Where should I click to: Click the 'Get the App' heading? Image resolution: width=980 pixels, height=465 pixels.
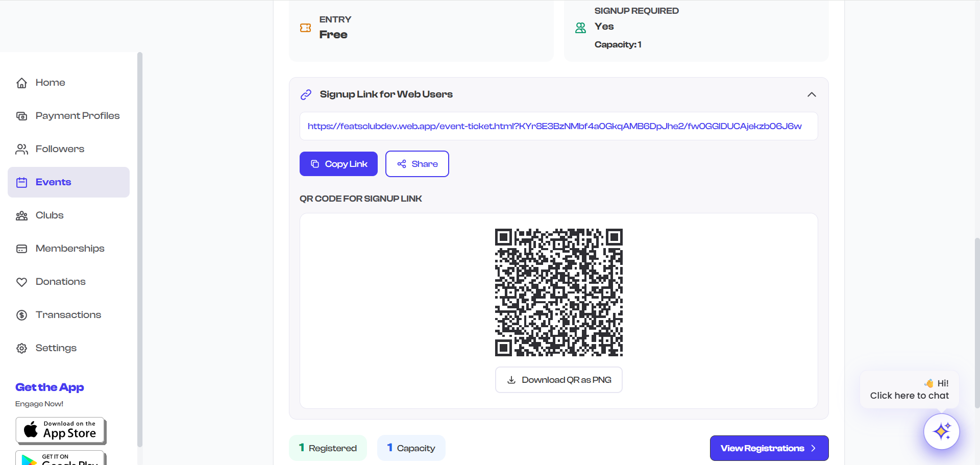[50, 387]
